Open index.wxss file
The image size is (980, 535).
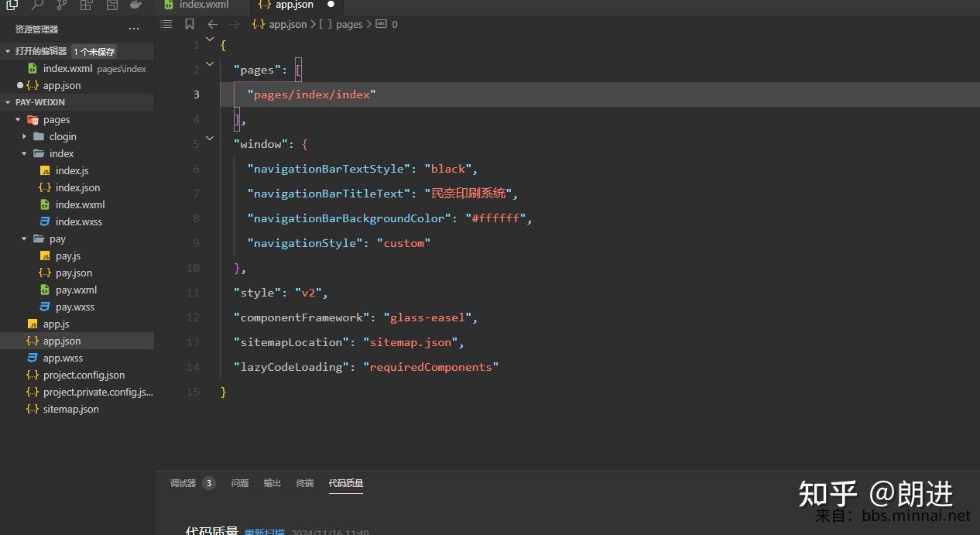point(77,221)
